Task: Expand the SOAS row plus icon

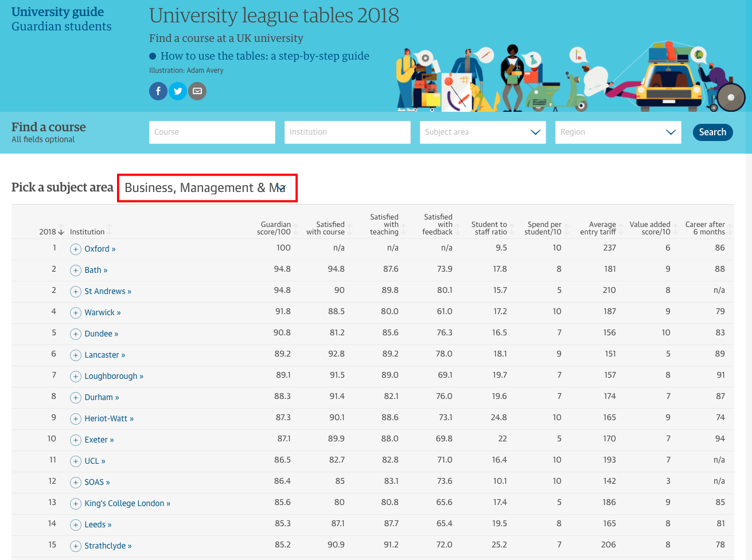Action: click(x=76, y=483)
